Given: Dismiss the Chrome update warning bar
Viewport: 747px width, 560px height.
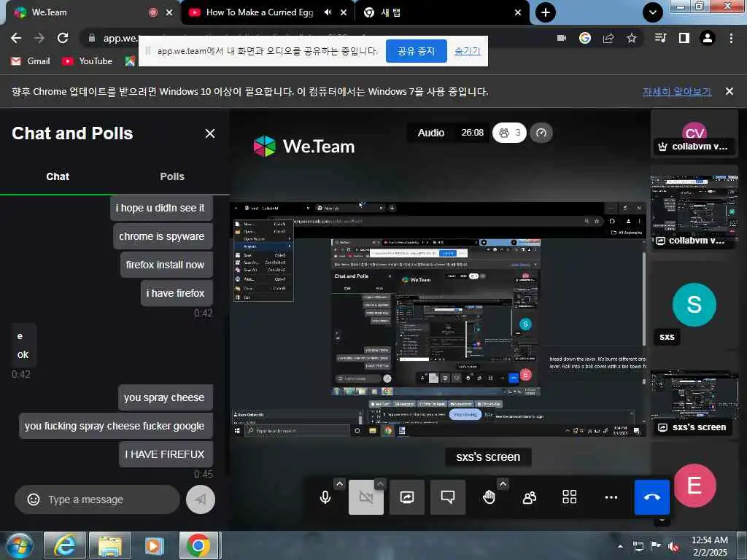Looking at the screenshot, I should coord(729,91).
